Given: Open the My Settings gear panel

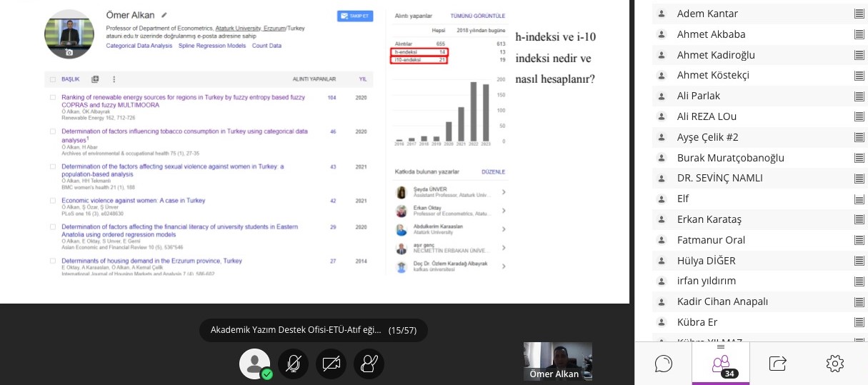Looking at the screenshot, I should click(834, 364).
